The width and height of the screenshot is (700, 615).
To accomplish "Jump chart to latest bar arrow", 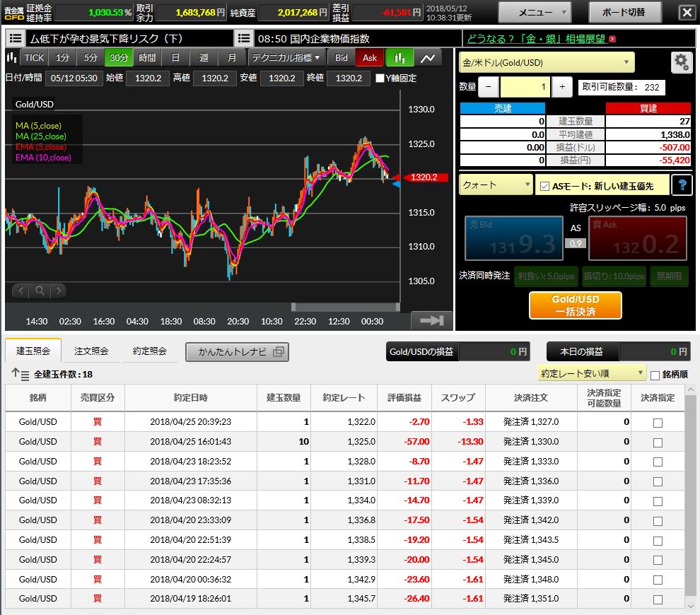I will coord(432,320).
